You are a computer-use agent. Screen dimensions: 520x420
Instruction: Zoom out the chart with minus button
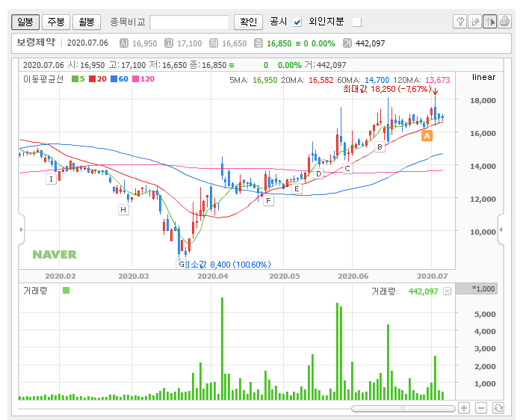(x=481, y=408)
